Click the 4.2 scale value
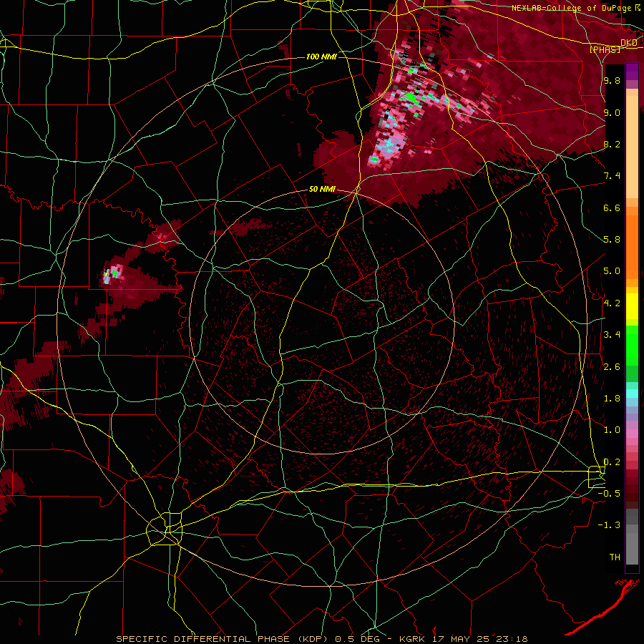This screenshot has height=644, width=644. (612, 303)
